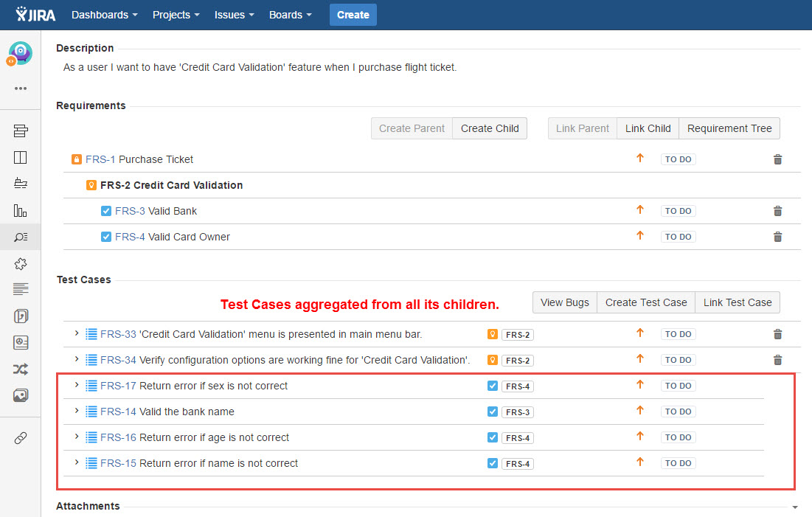
Task: Open the JIRA logo home link
Action: coord(35,15)
